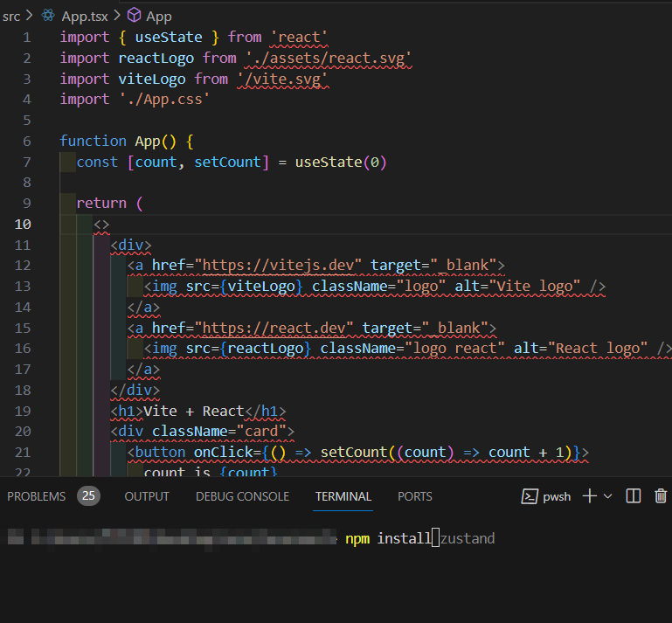Click './assets/react.svg' path on line 2
672x623 pixels.
point(329,59)
